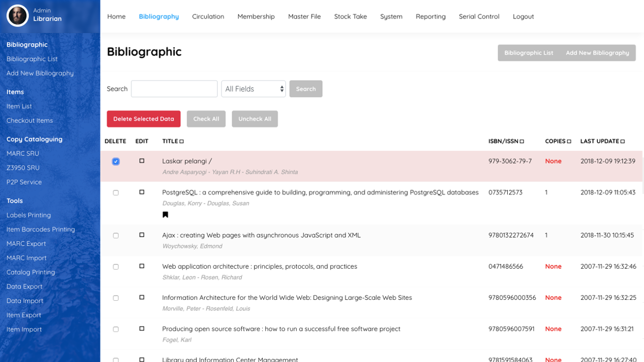Click the bookmark icon under PostgreSQL entry

165,215
